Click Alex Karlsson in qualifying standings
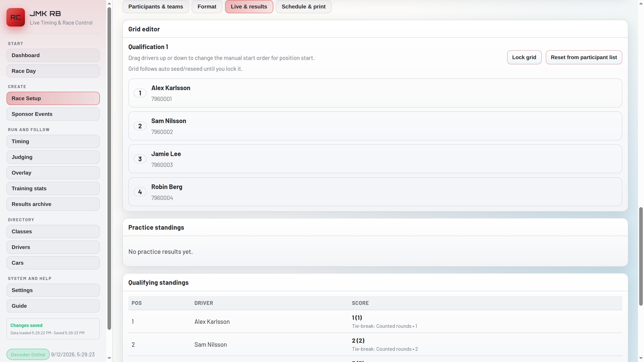 click(212, 322)
